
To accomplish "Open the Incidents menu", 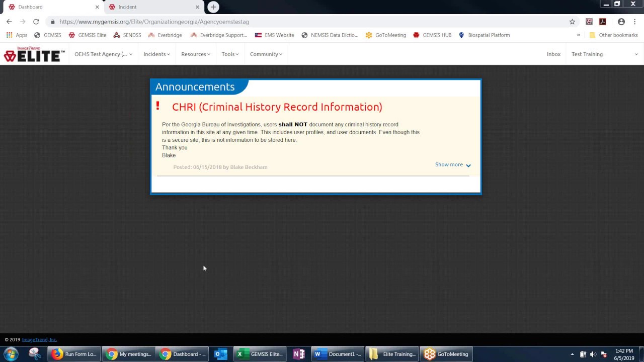I will (x=156, y=54).
